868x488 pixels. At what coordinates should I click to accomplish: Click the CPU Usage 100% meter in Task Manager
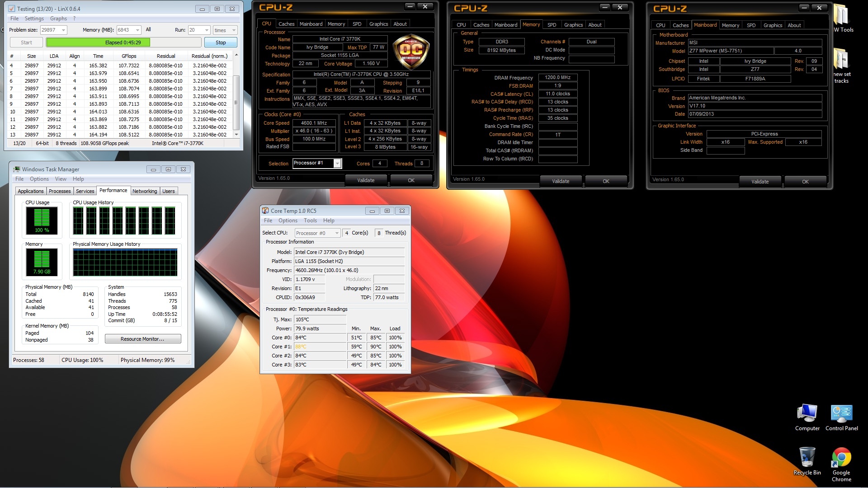42,221
